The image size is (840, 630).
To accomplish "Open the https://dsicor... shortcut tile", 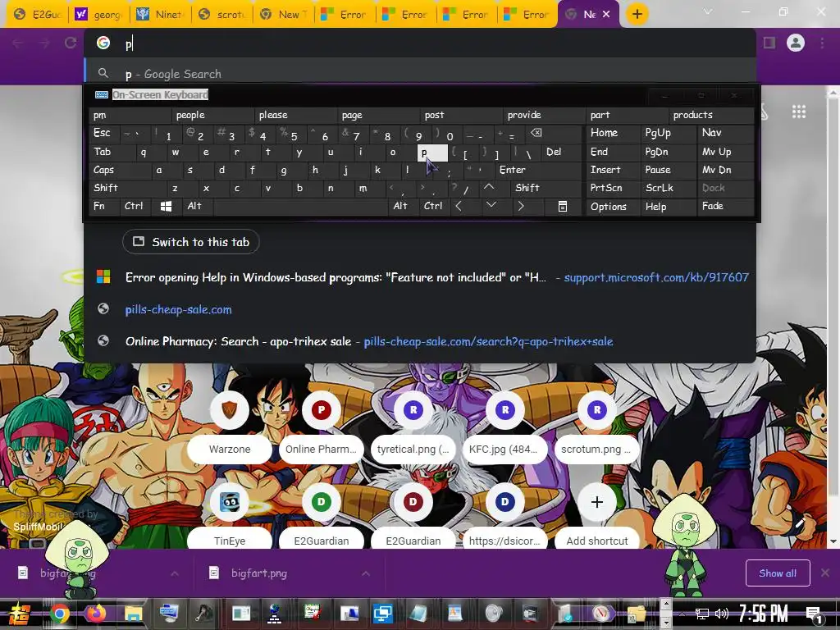I will click(504, 517).
